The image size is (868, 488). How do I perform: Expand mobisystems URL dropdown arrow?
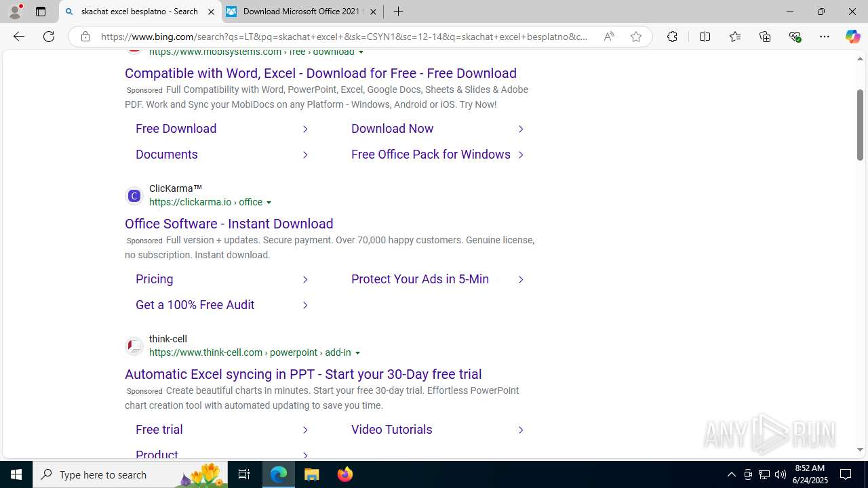pyautogui.click(x=361, y=52)
